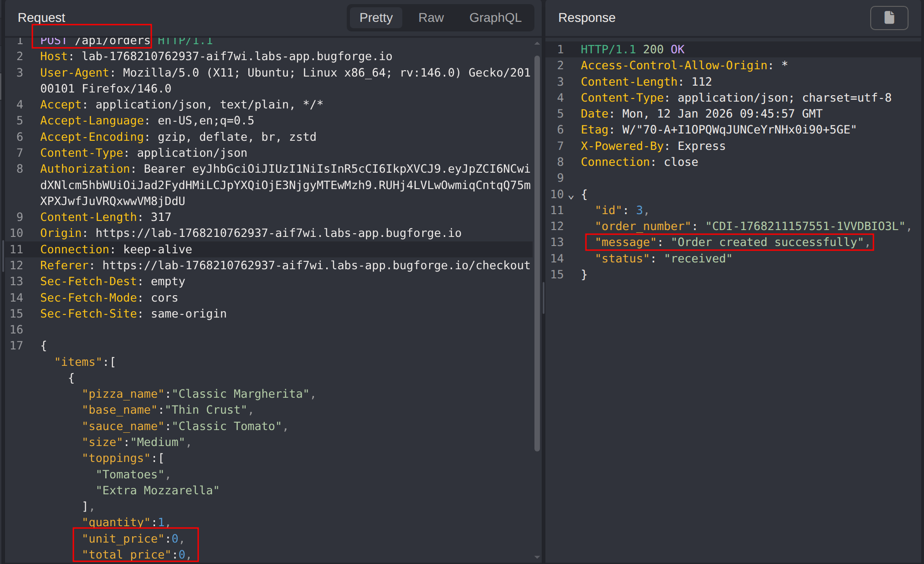Viewport: 924px width, 564px height.
Task: Click the document icon in Response header
Action: [x=889, y=18]
